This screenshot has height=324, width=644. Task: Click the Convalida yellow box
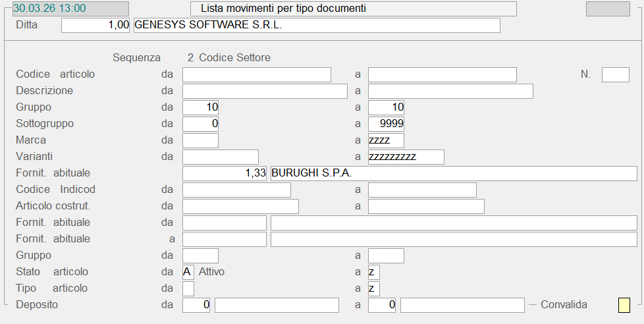624,305
